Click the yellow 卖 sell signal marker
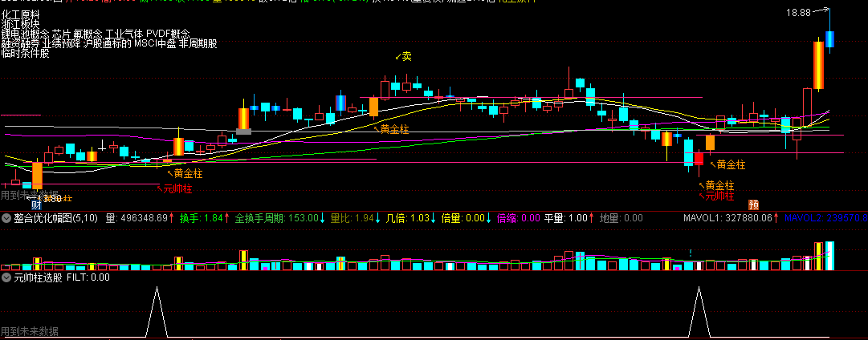This screenshot has width=868, height=340. pyautogui.click(x=404, y=56)
